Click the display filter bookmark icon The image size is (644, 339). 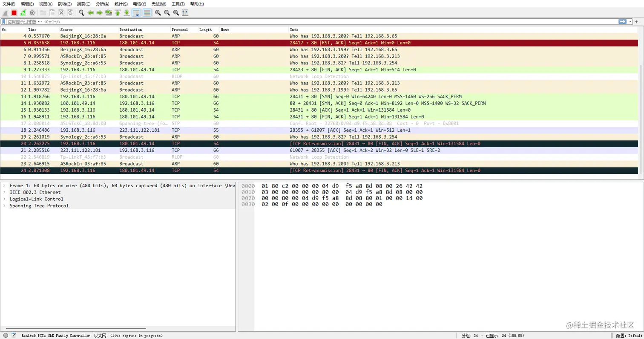pyautogui.click(x=4, y=21)
